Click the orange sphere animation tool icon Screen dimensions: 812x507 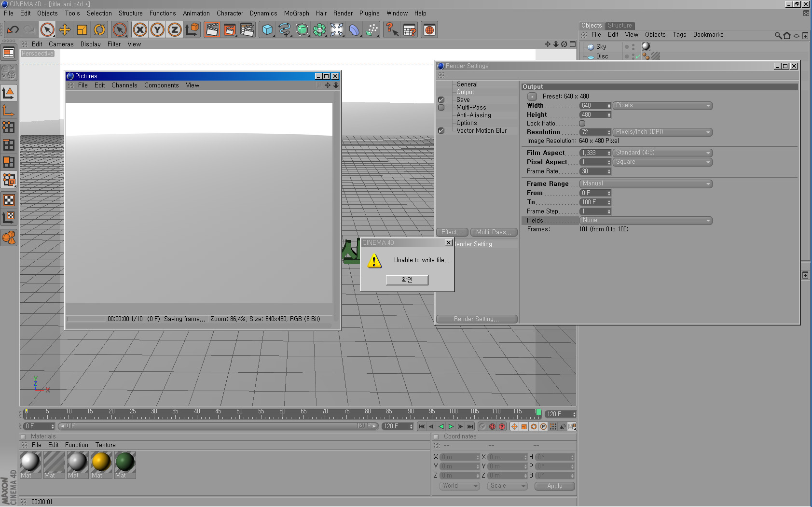point(9,237)
